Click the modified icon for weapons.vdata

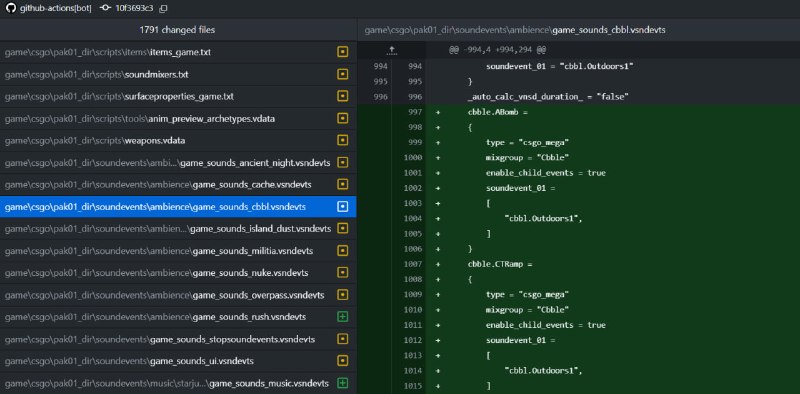(x=343, y=140)
